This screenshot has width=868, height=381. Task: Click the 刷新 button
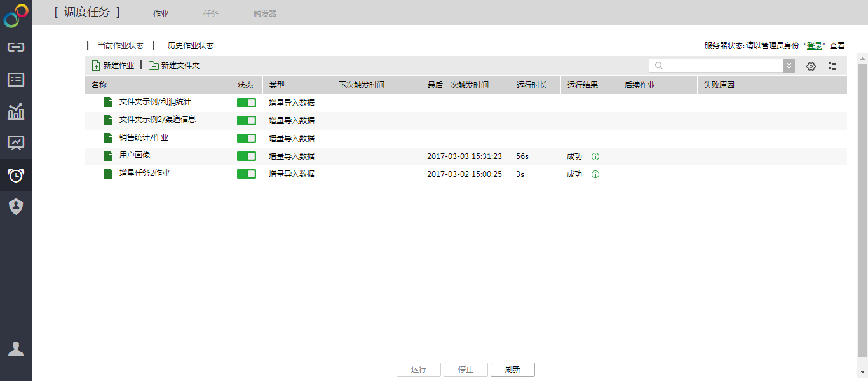coord(512,370)
